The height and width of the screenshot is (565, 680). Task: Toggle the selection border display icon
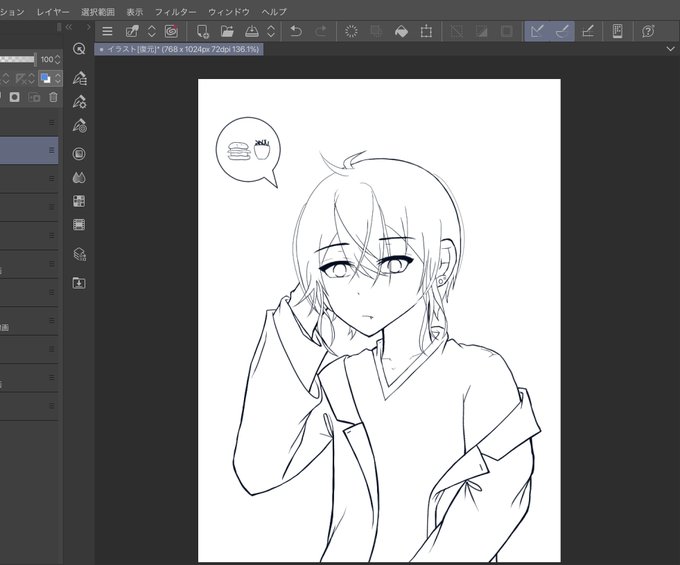click(x=506, y=31)
